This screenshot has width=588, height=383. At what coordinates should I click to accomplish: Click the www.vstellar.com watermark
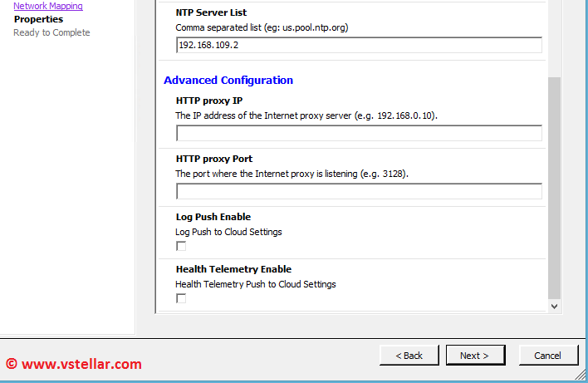(x=74, y=364)
